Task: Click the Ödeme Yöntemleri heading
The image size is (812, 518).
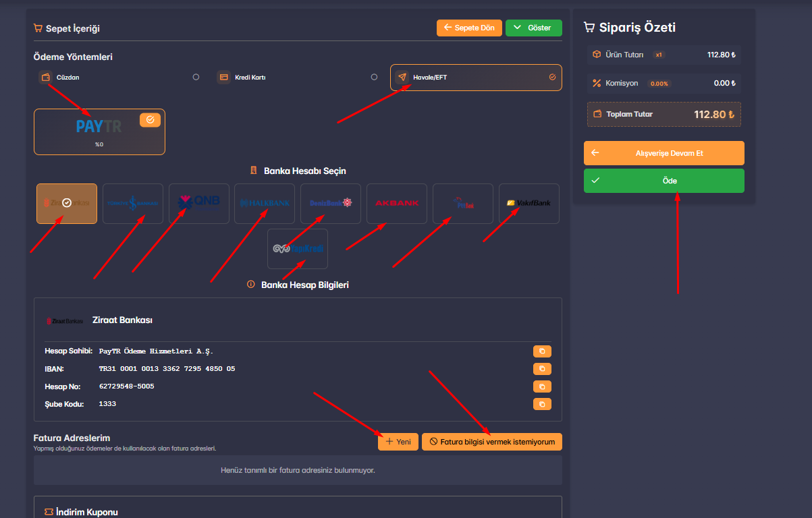Action: pos(73,57)
